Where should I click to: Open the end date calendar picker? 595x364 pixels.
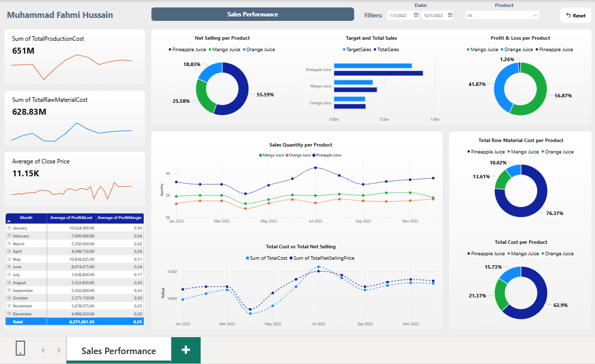[450, 15]
